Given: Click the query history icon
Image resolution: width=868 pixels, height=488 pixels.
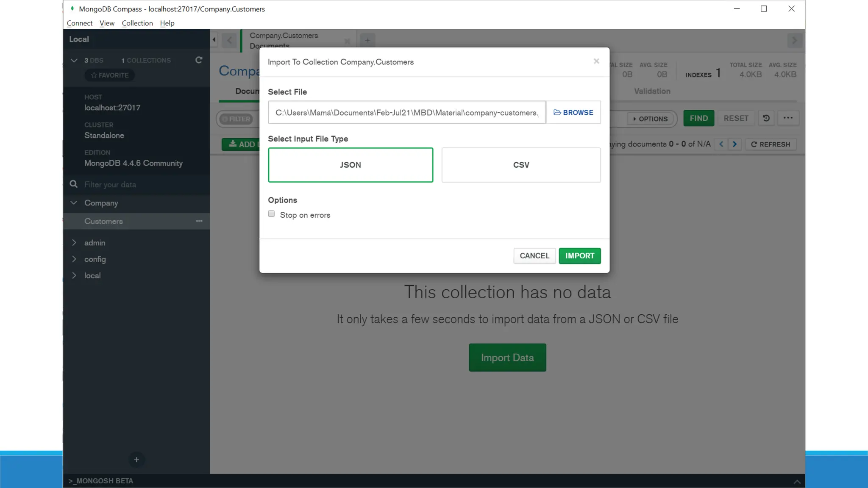Looking at the screenshot, I should tap(766, 118).
